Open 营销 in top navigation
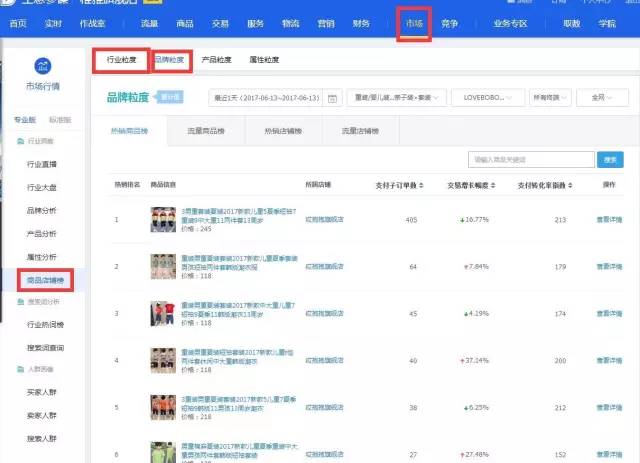This screenshot has width=640, height=463. (x=326, y=24)
